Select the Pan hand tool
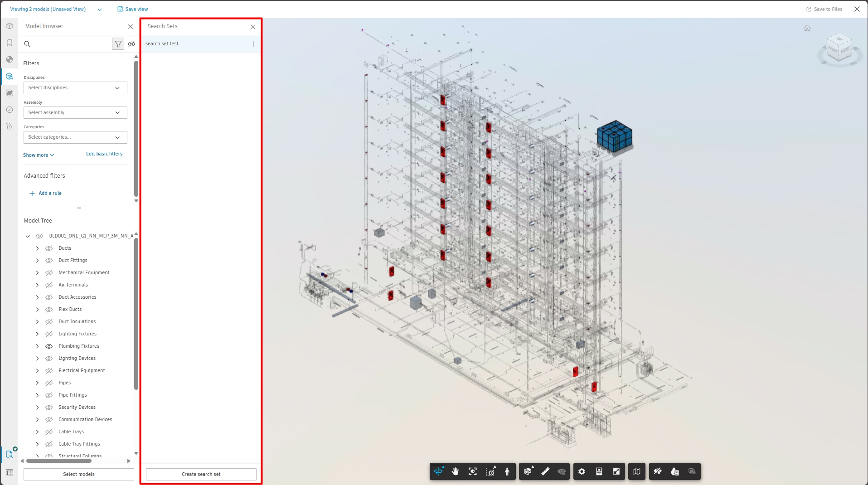Screen dimensions: 868x485 click(456, 471)
